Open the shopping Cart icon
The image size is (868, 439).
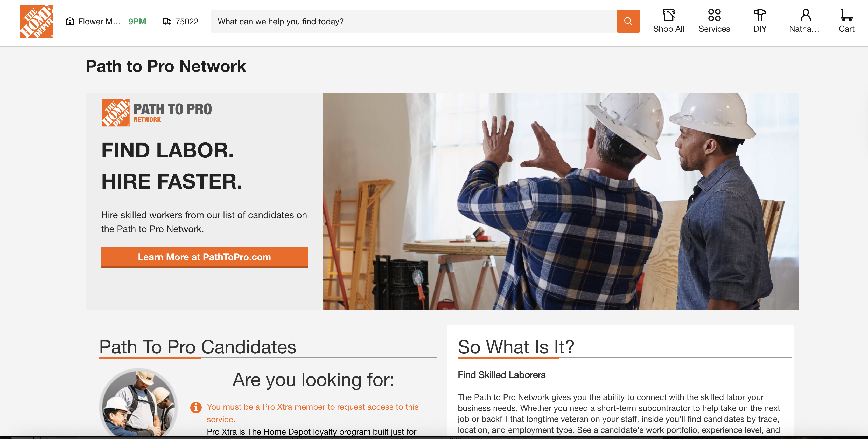pos(846,16)
